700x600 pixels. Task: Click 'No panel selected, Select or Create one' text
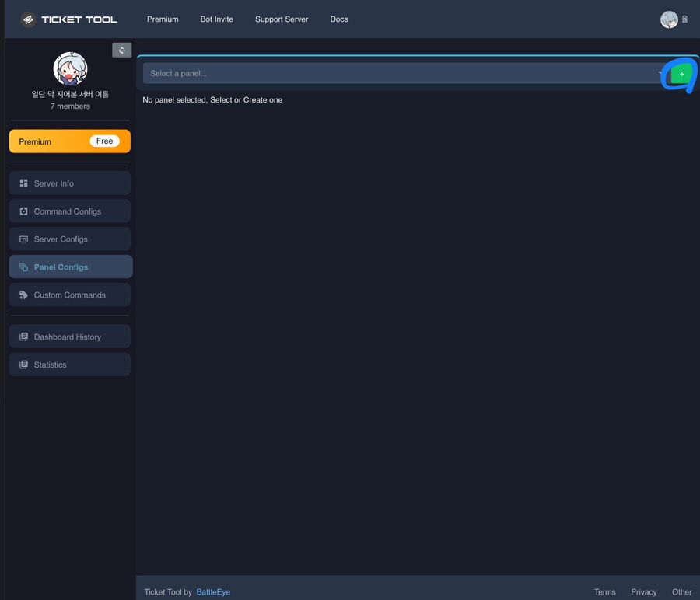click(212, 100)
